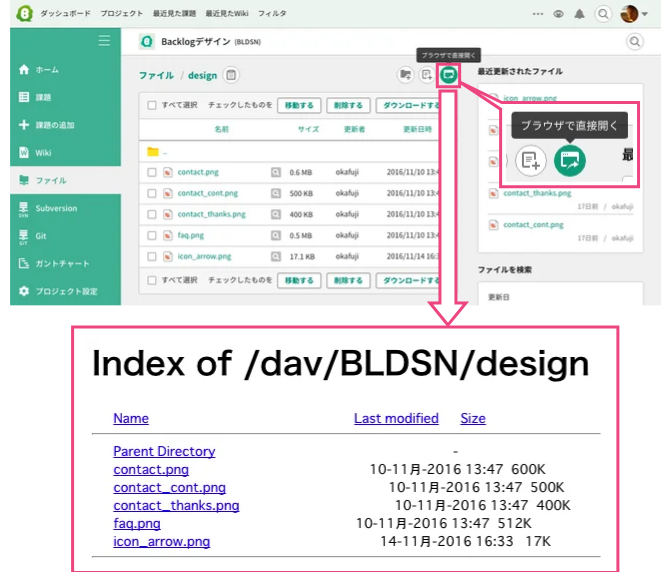Click the ファイル breadcrumb link
661x572 pixels.
coord(156,75)
